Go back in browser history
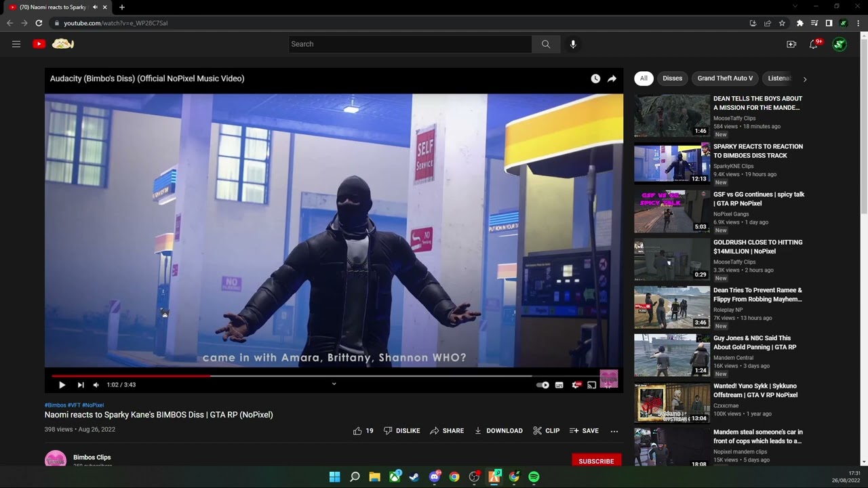The width and height of the screenshot is (868, 488). (x=9, y=23)
